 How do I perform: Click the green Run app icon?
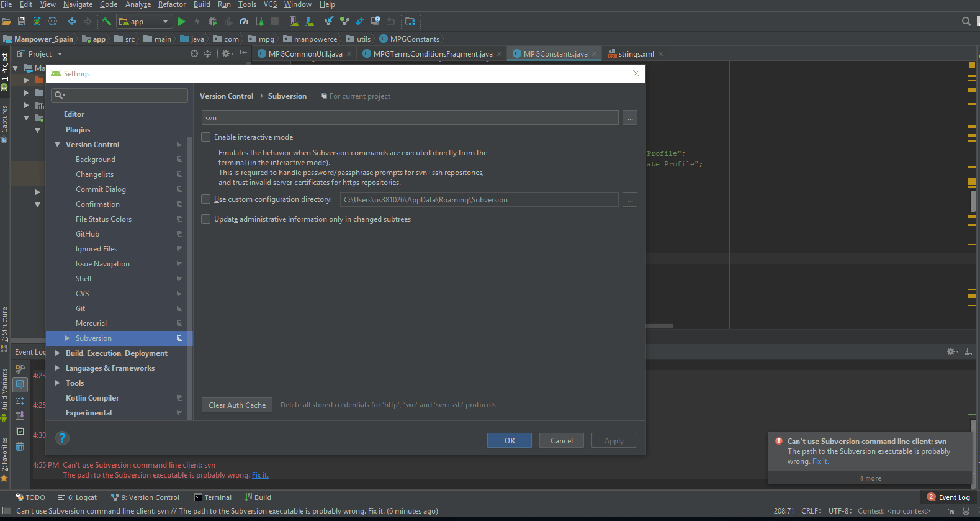click(x=181, y=21)
